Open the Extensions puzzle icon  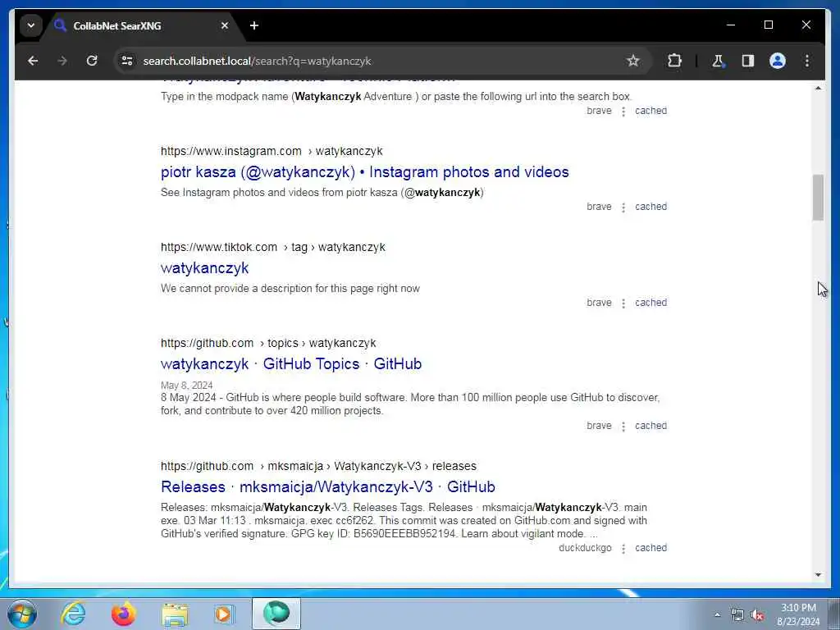tap(674, 61)
